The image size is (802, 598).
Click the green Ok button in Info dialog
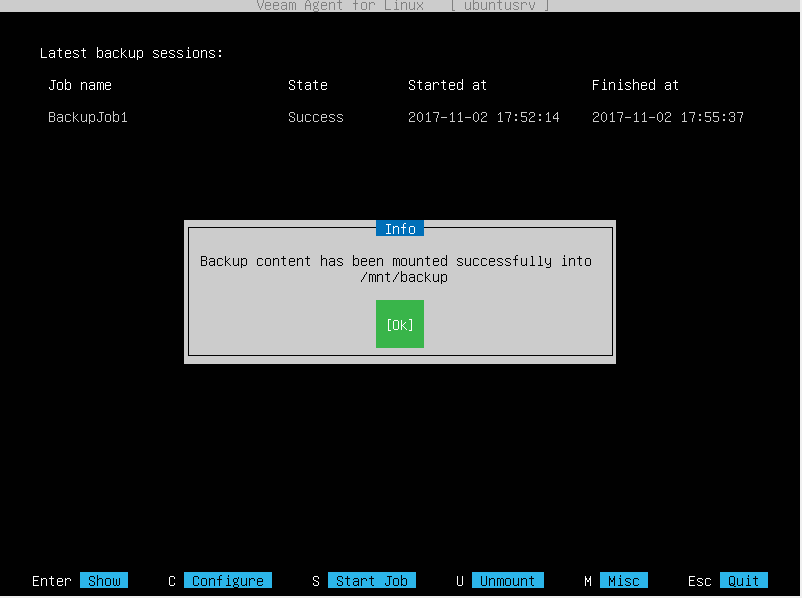click(399, 324)
